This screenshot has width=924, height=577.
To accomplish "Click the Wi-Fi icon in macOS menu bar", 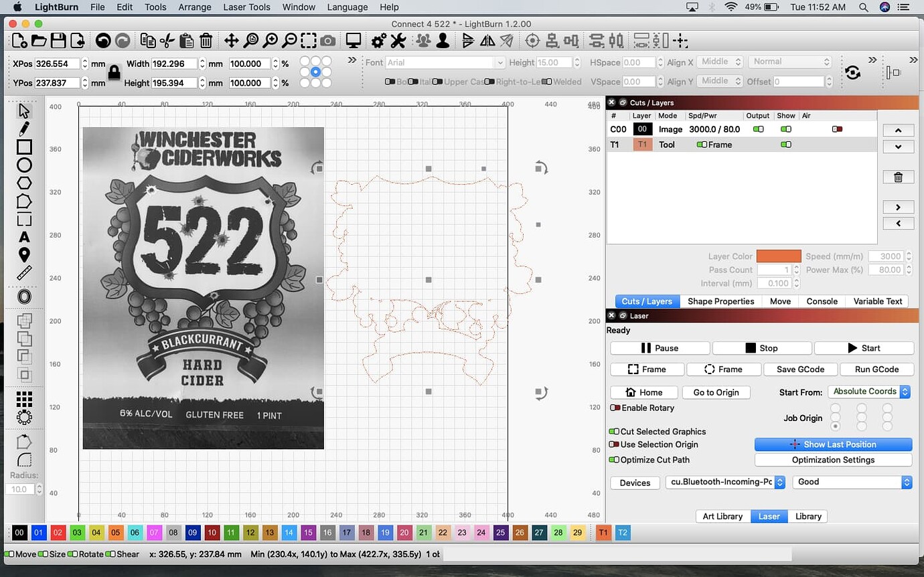I will [x=730, y=7].
